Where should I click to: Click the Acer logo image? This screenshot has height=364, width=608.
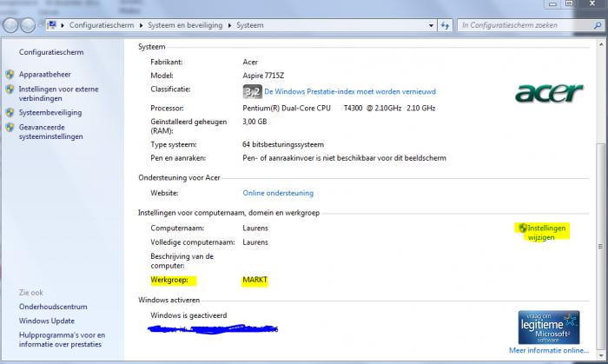[549, 93]
